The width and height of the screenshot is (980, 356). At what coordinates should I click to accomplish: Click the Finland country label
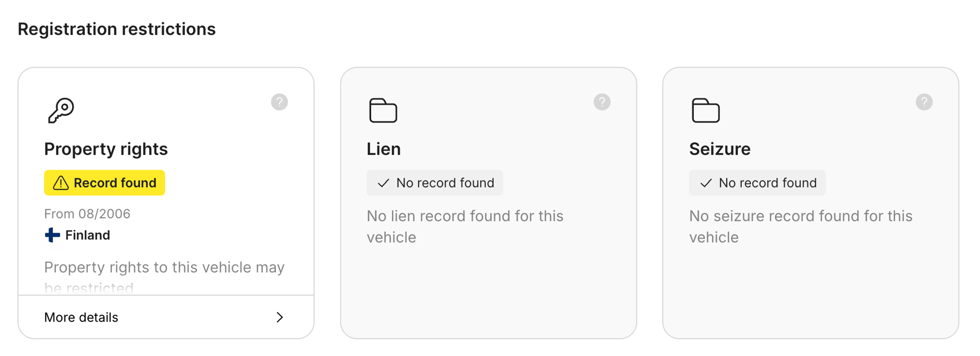pyautogui.click(x=88, y=235)
